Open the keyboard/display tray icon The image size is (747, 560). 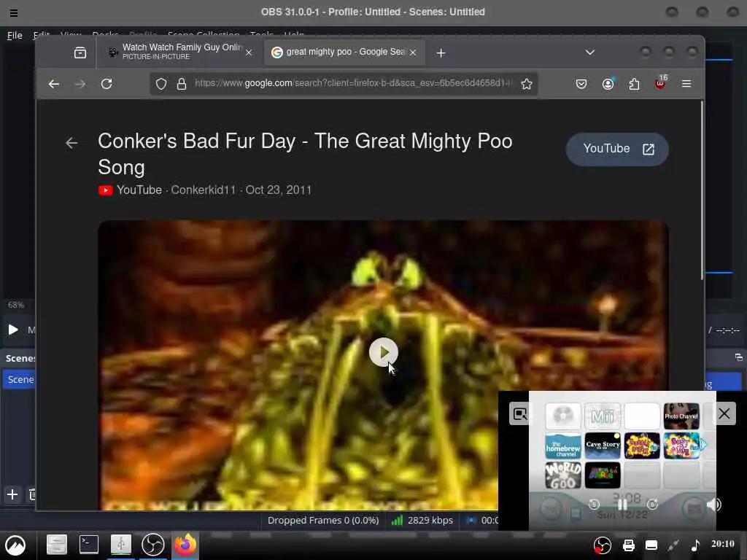[x=651, y=545]
